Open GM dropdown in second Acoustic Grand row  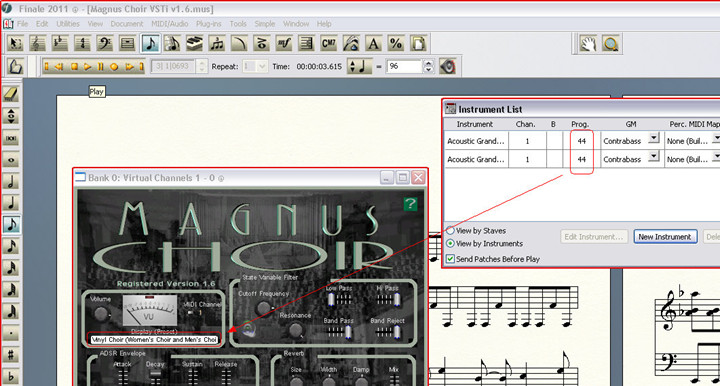click(654, 156)
